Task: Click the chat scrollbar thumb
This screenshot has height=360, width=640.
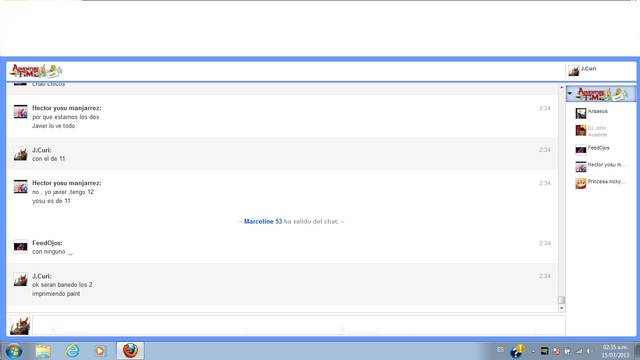Action: tap(562, 300)
